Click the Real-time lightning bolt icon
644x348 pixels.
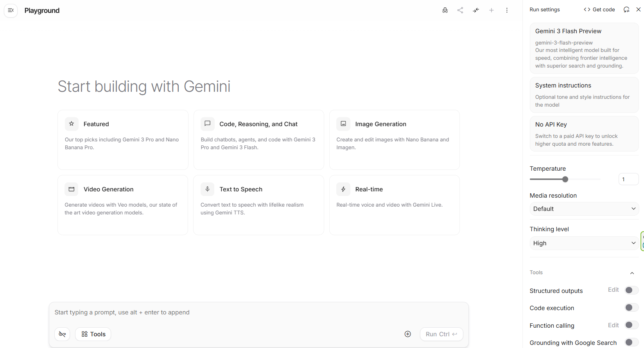coord(343,189)
